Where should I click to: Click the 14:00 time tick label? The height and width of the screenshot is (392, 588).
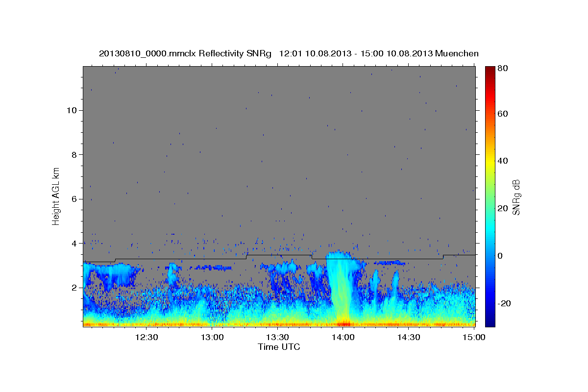pos(343,337)
